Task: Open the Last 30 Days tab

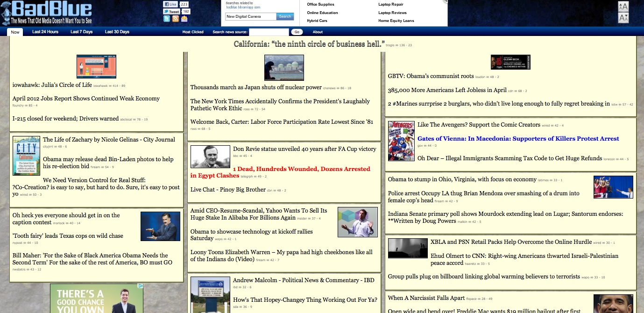Action: pyautogui.click(x=117, y=32)
